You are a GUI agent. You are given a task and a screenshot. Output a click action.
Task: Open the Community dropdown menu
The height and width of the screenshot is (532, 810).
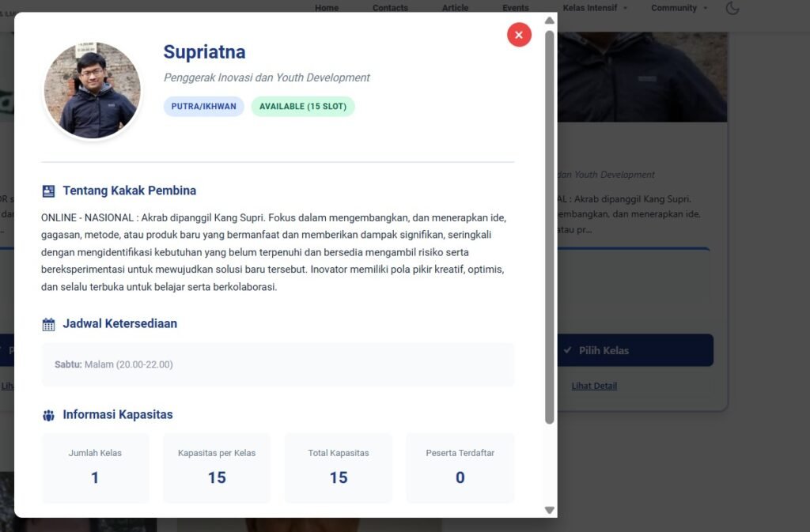tap(679, 8)
